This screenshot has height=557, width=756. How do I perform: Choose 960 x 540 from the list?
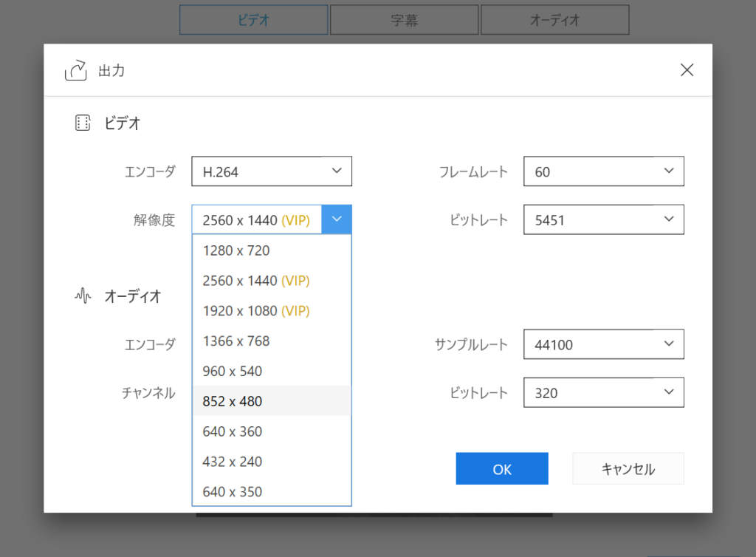point(233,372)
